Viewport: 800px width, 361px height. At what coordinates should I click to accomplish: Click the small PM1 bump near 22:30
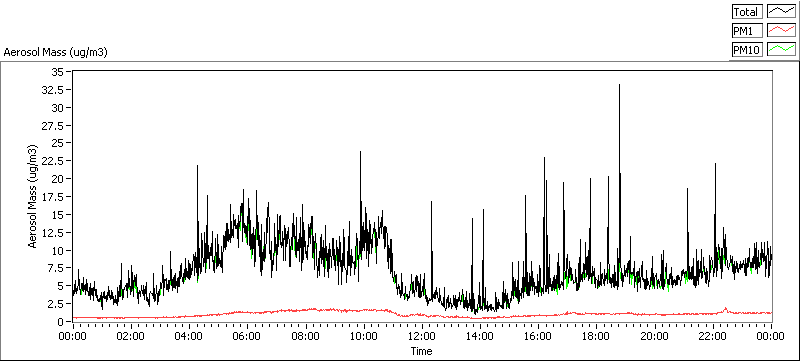[725, 308]
